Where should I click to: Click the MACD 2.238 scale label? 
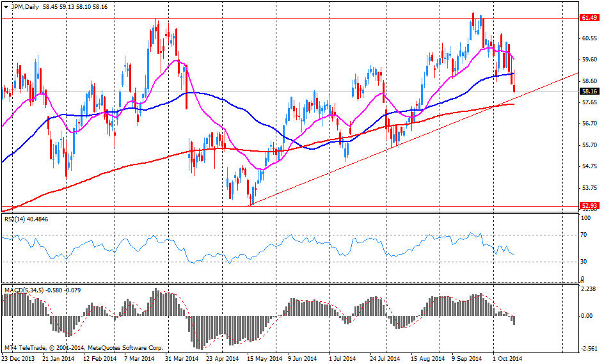coord(587,289)
